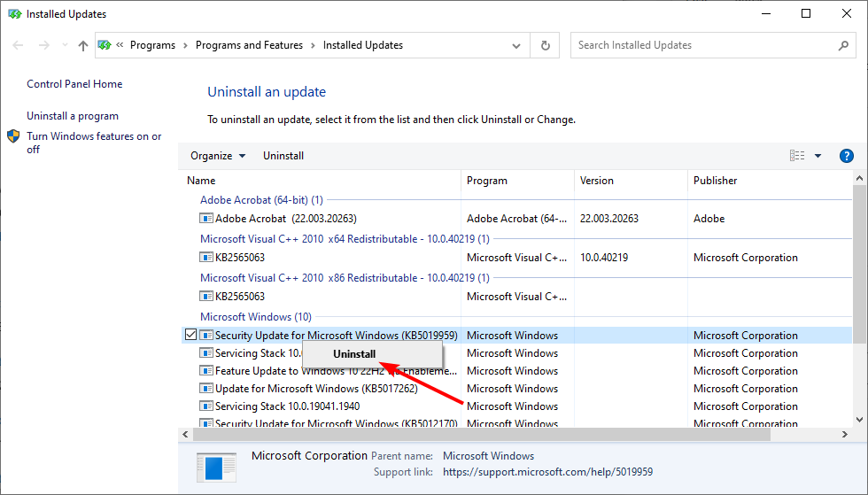Click the KB2565063 icon under x64 Redistributable
The image size is (868, 495).
pyautogui.click(x=205, y=257)
